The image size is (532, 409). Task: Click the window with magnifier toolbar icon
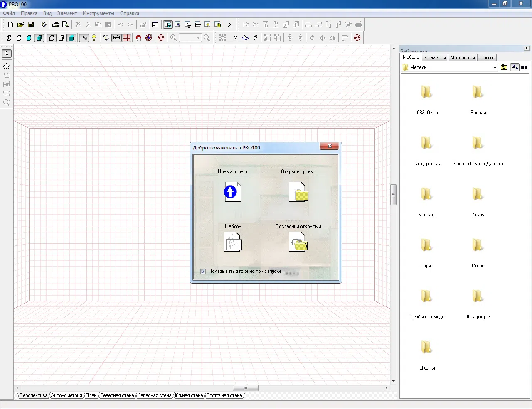(x=178, y=24)
